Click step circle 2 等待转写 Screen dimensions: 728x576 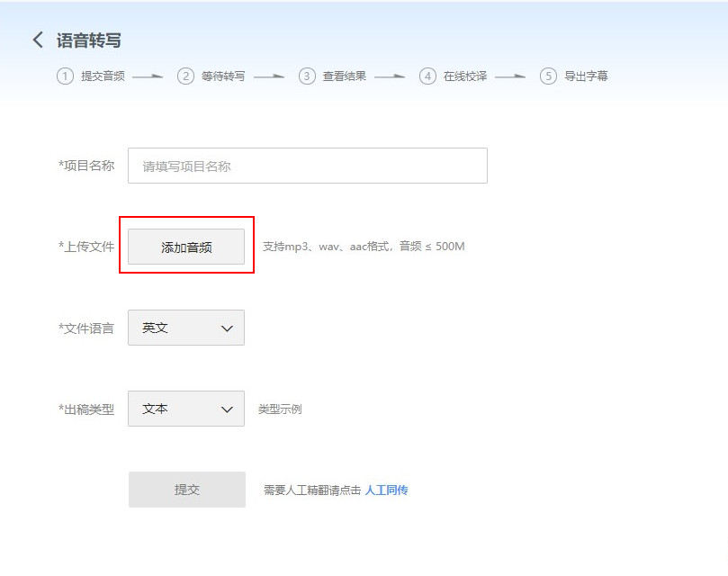click(184, 76)
